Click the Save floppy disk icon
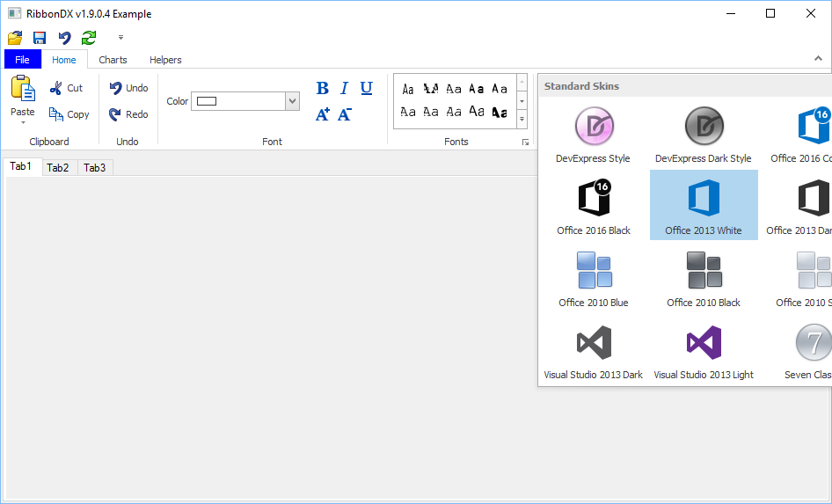The height and width of the screenshot is (504, 832). click(40, 38)
